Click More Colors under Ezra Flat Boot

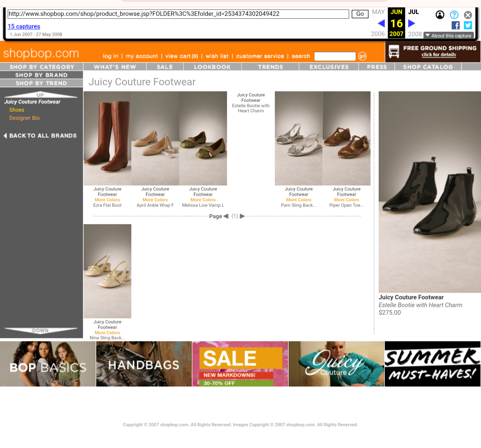pyautogui.click(x=107, y=200)
